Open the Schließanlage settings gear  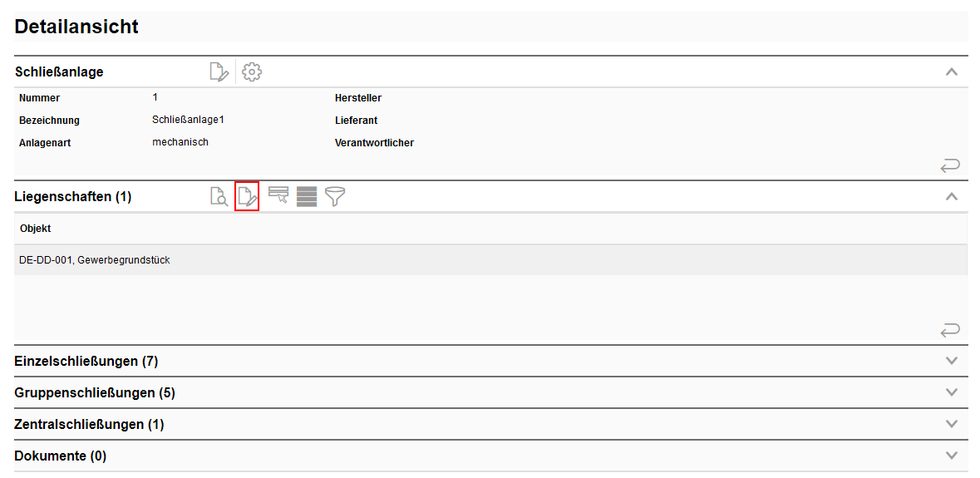pyautogui.click(x=252, y=72)
